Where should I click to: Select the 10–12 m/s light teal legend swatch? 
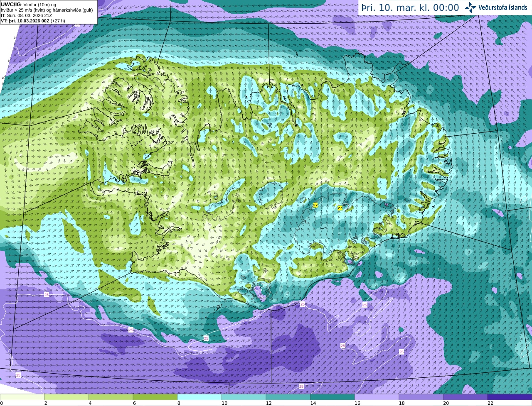click(244, 397)
